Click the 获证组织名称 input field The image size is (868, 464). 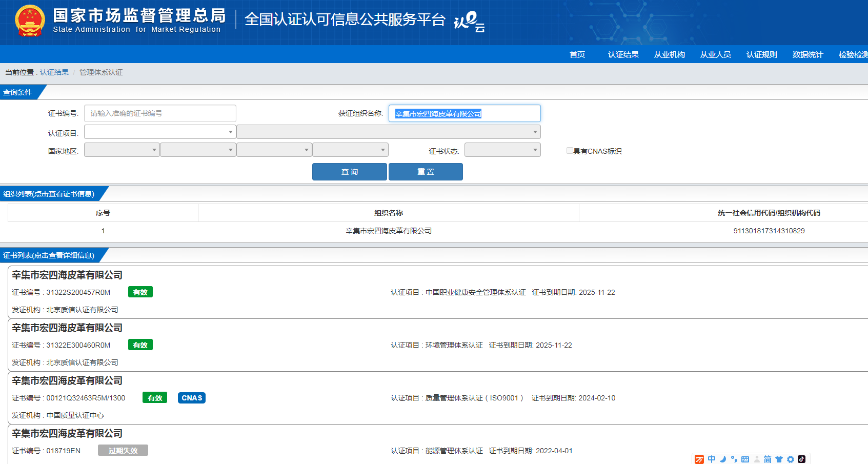465,113
